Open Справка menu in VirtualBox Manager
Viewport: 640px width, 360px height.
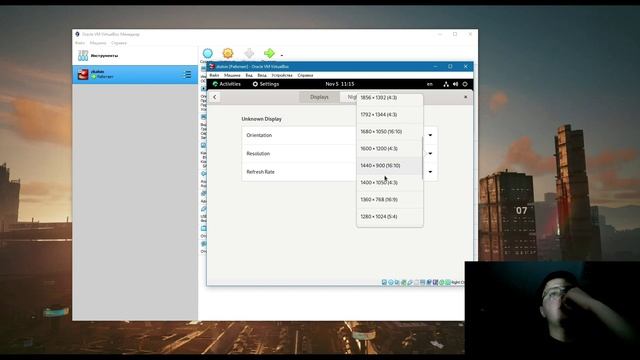pyautogui.click(x=119, y=43)
